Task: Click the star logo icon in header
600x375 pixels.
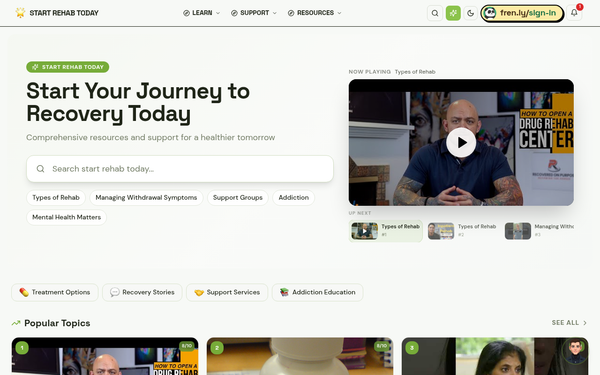Action: [20, 13]
